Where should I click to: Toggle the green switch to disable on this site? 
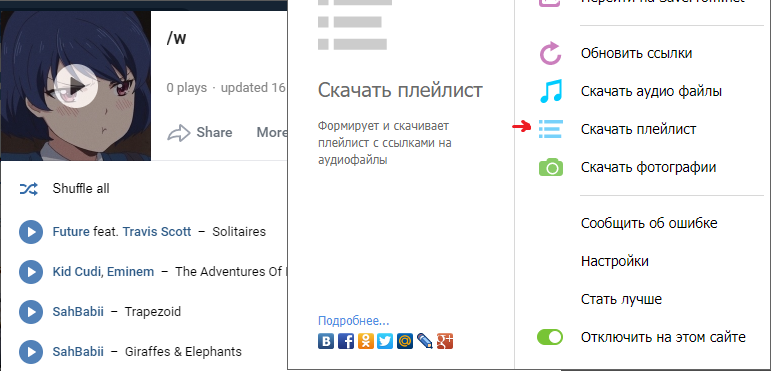pyautogui.click(x=550, y=337)
